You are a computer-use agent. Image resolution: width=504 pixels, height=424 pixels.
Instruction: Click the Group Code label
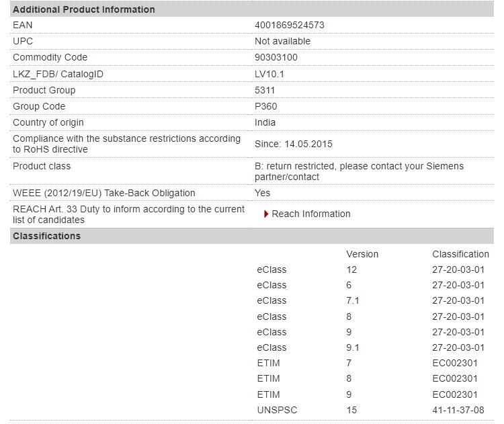pos(39,106)
